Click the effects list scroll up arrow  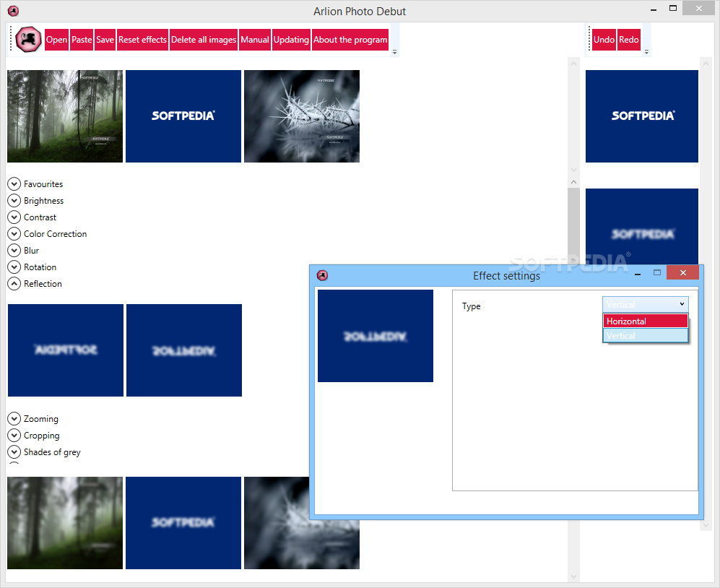573,182
